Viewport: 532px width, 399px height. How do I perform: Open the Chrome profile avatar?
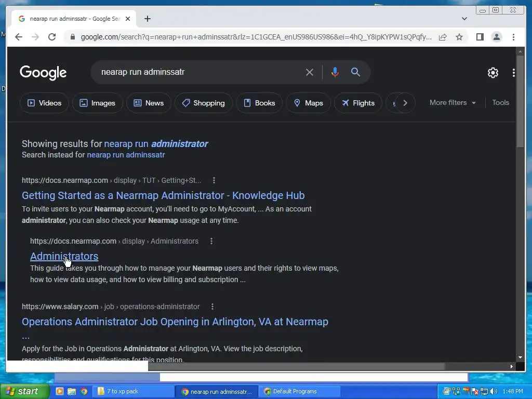click(496, 37)
